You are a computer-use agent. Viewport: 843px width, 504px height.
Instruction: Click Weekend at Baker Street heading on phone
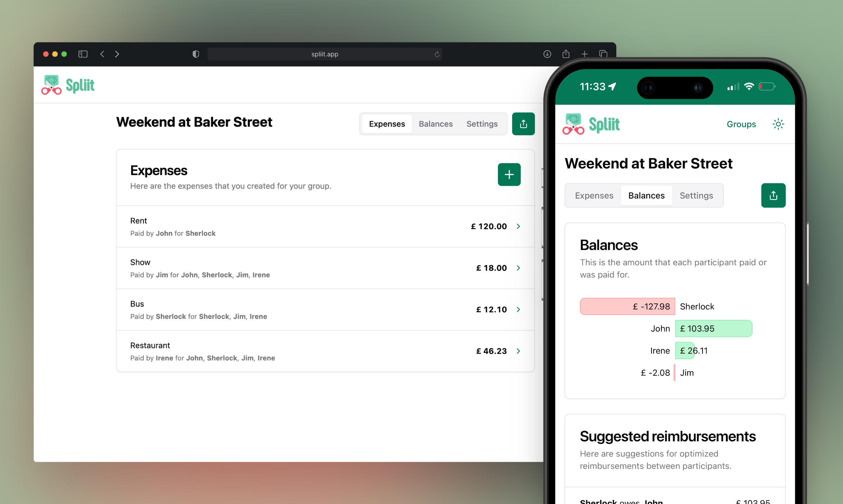[648, 163]
